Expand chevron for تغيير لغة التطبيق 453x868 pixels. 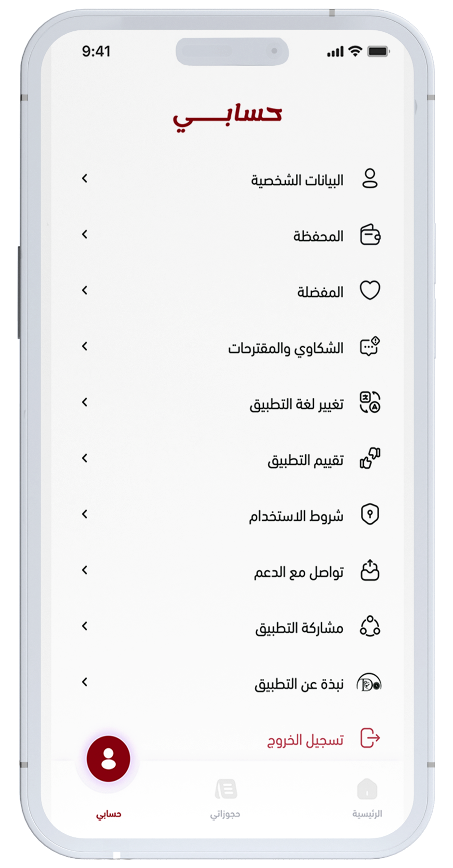coord(85,403)
